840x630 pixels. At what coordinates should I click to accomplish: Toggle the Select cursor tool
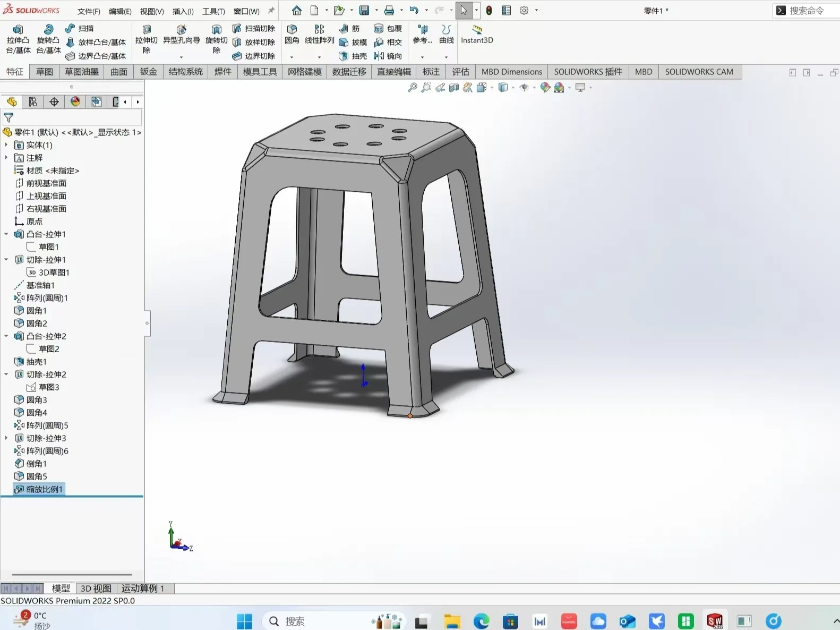(x=464, y=10)
